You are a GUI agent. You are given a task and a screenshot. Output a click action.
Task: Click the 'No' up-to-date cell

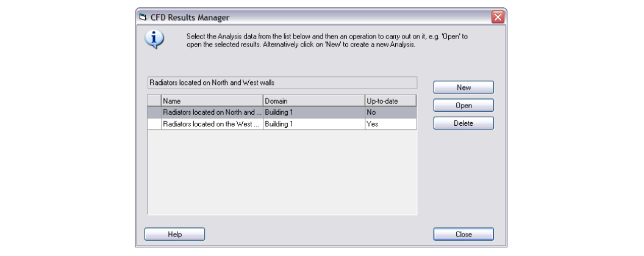390,112
